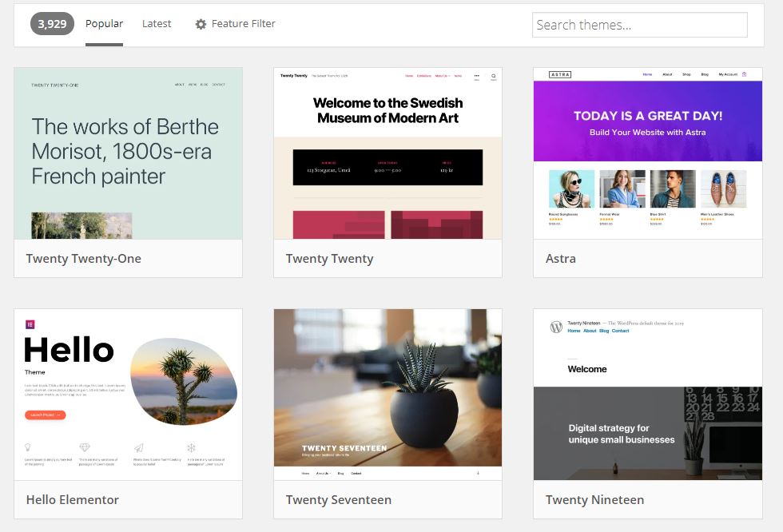The height and width of the screenshot is (532, 783).
Task: Switch to the Latest tab
Action: (x=157, y=23)
